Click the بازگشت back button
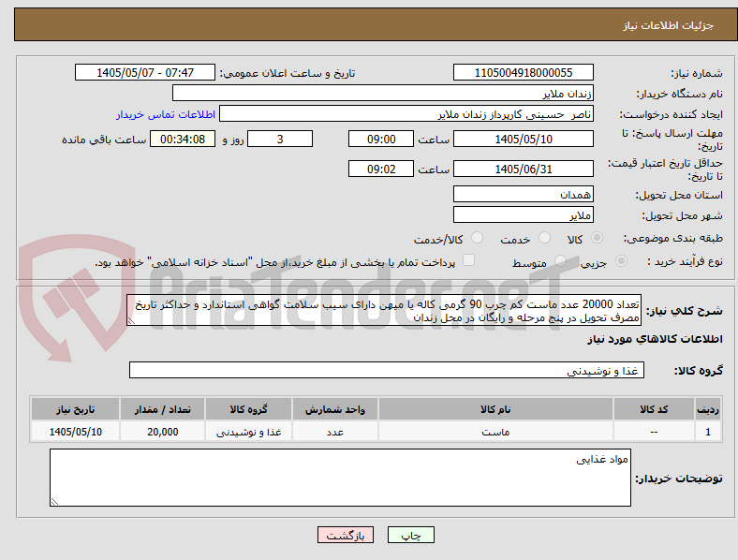 click(346, 535)
